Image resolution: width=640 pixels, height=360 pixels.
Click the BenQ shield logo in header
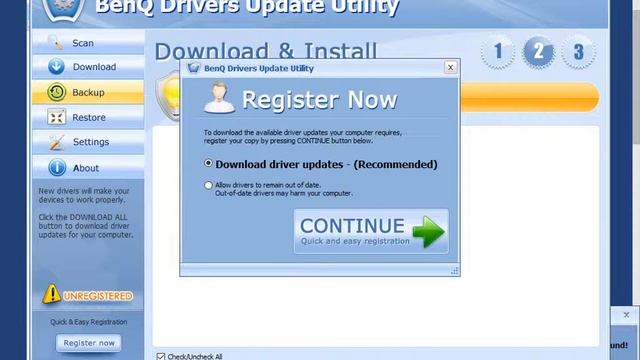[63, 9]
